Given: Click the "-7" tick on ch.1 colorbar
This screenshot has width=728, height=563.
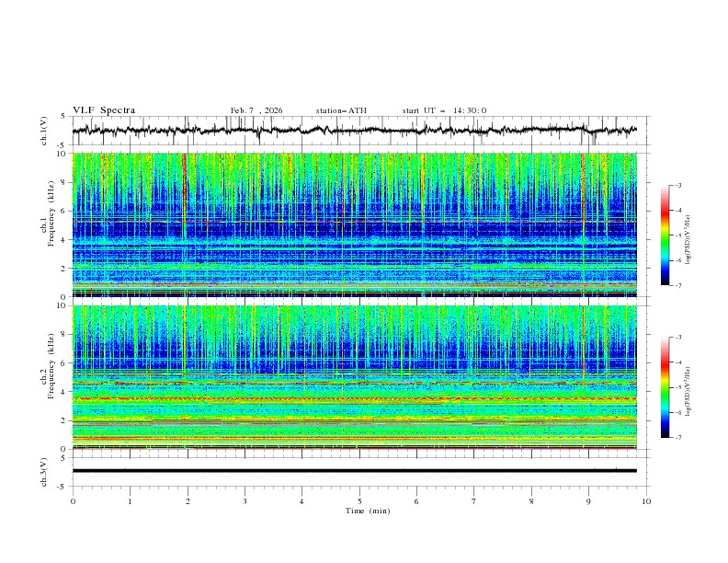Looking at the screenshot, I should coord(678,285).
